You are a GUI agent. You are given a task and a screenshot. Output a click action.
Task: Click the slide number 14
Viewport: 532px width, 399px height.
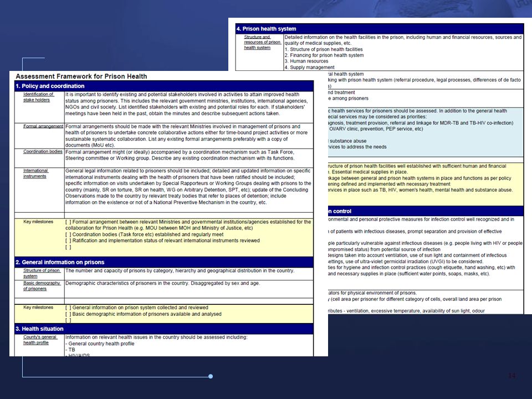click(x=511, y=376)
